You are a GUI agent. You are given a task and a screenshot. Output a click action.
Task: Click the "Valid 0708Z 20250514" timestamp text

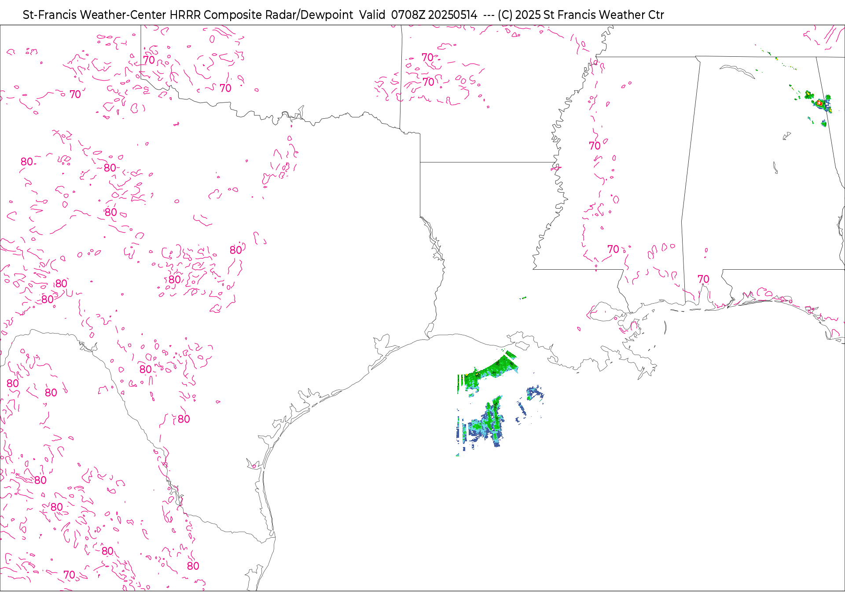click(418, 15)
